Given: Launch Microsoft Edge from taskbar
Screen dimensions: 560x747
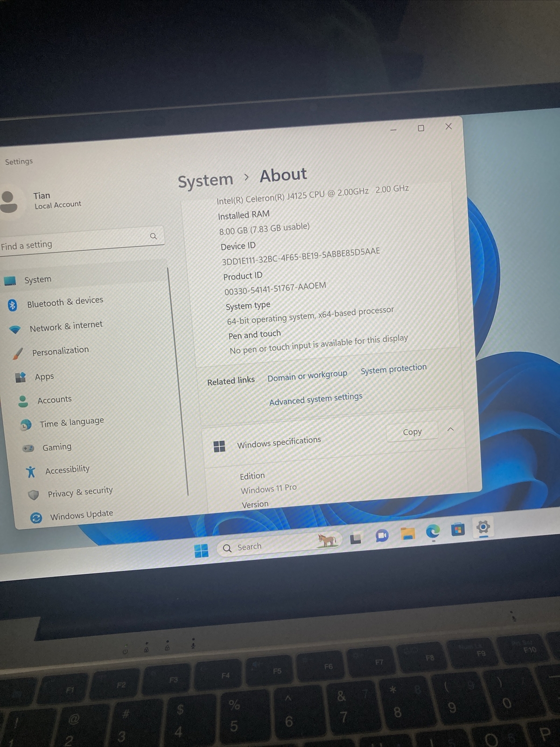Looking at the screenshot, I should pos(433,531).
